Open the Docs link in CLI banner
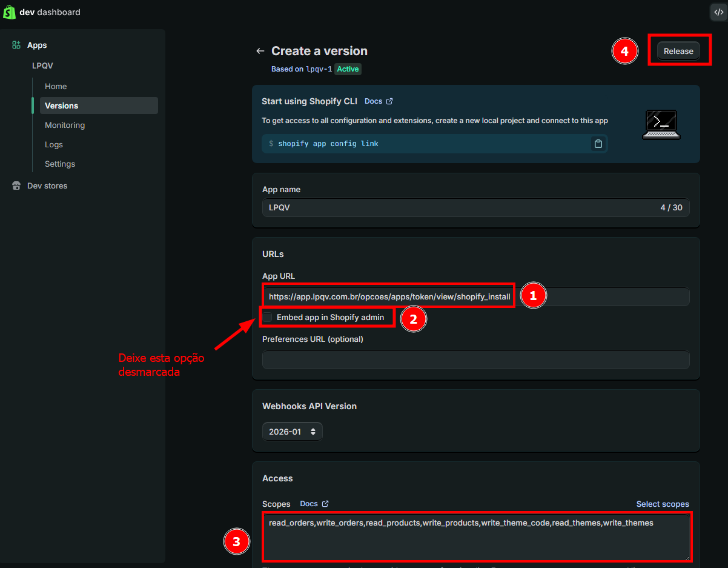This screenshot has height=568, width=728. [373, 101]
